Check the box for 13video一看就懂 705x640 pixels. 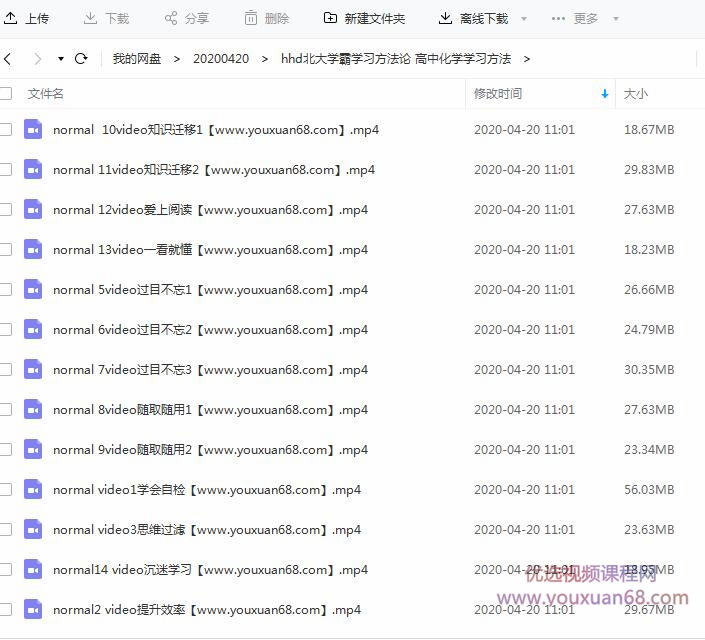(x=5, y=250)
